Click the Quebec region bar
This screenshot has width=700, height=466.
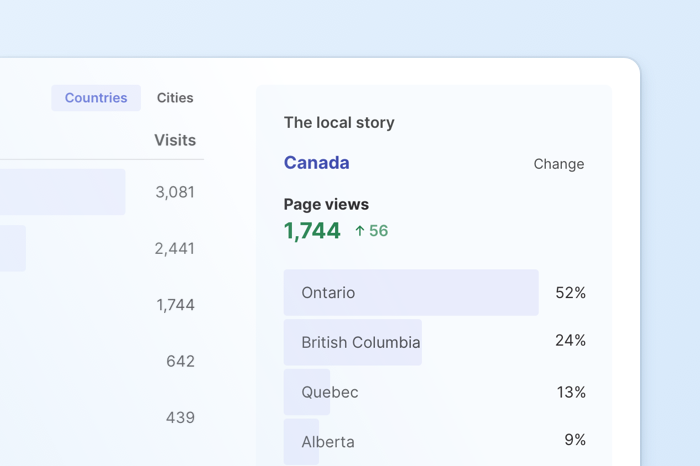307,392
